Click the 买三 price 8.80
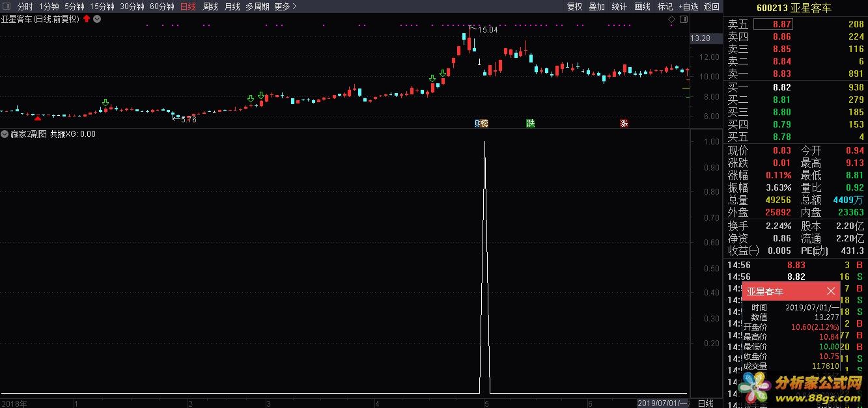This screenshot has height=408, width=868. (782, 112)
